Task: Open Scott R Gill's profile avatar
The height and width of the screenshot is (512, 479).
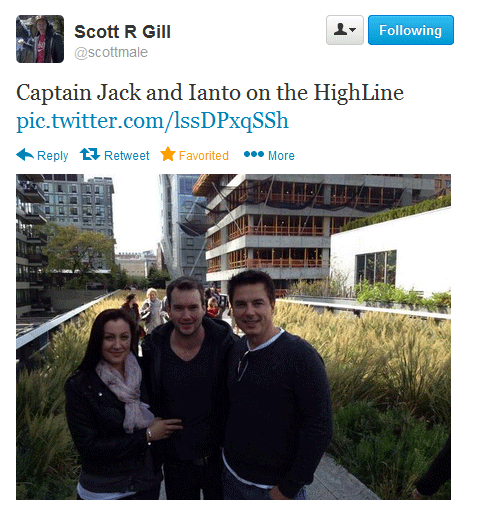Action: [x=40, y=39]
